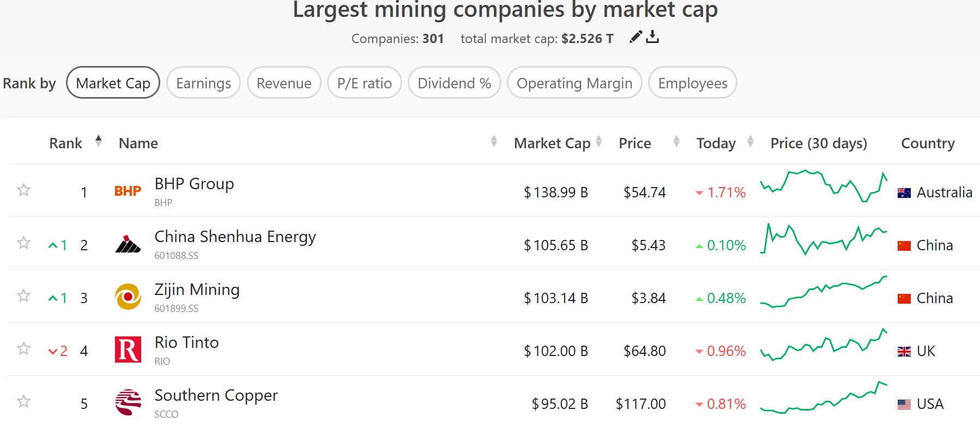Toggle the star for Zijin Mining

[23, 296]
